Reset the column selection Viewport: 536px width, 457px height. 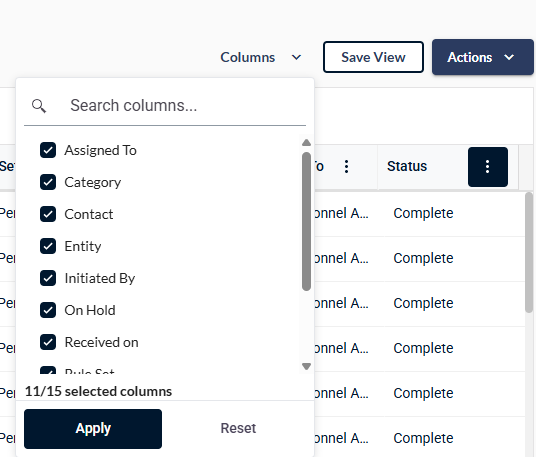(x=238, y=428)
